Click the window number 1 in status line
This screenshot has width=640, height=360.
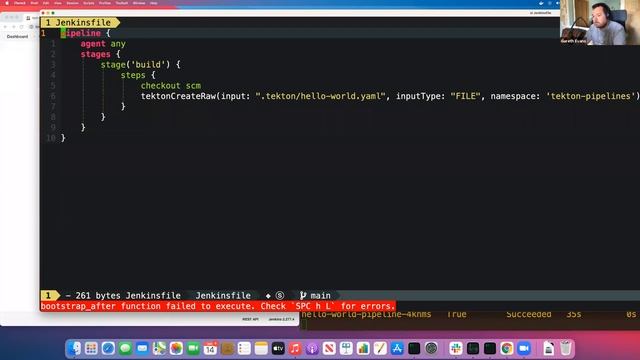click(x=48, y=296)
